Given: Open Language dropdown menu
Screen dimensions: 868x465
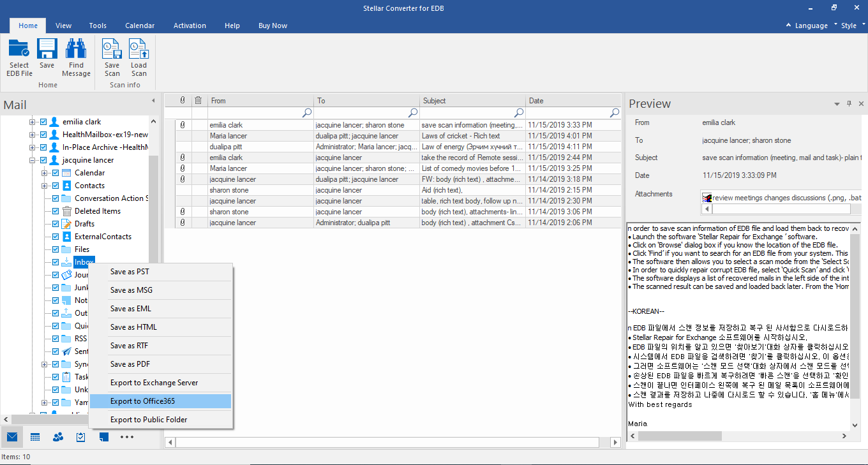Looking at the screenshot, I should [810, 26].
